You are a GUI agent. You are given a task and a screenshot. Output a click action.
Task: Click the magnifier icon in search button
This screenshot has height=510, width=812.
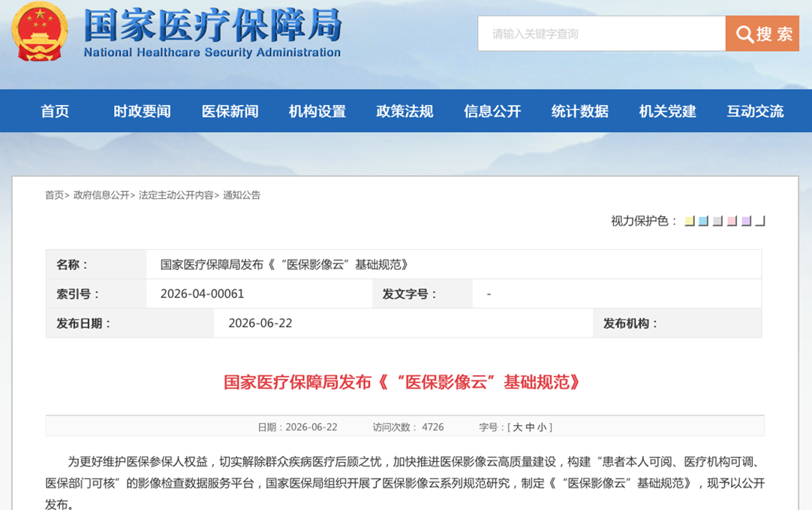click(x=744, y=34)
